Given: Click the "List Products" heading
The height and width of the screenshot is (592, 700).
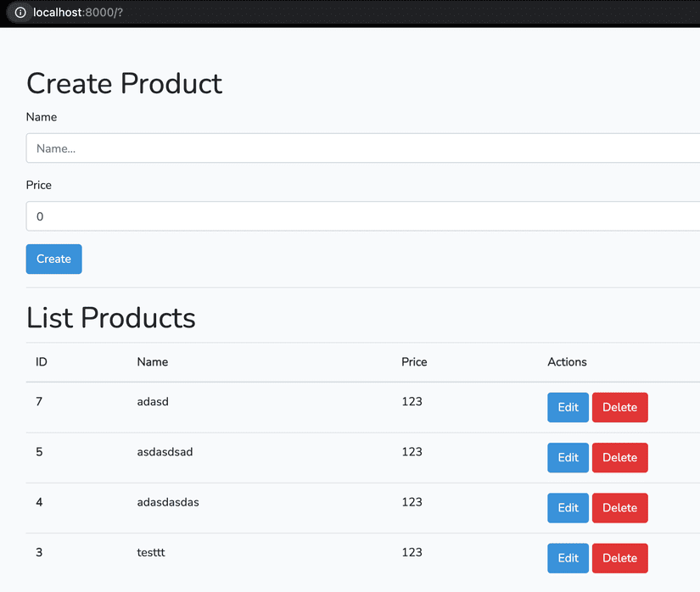Looking at the screenshot, I should point(110,317).
